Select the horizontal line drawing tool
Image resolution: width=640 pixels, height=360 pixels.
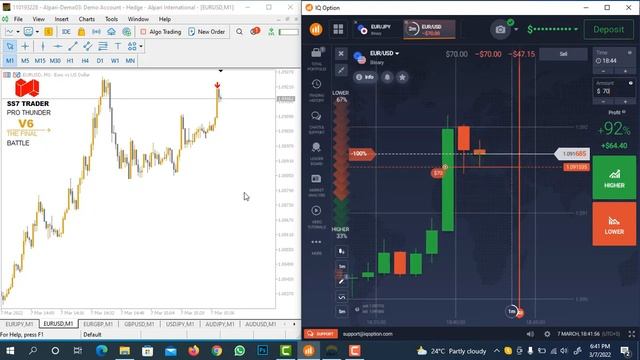[58, 46]
